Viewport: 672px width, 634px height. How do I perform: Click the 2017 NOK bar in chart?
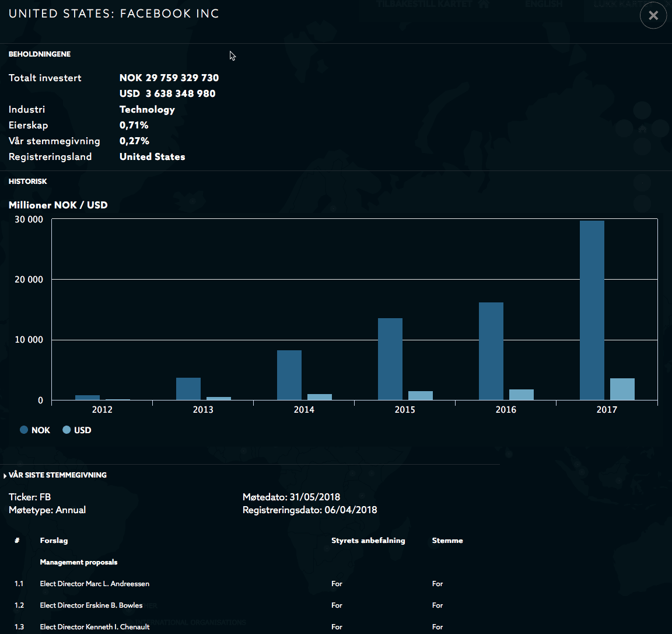pyautogui.click(x=591, y=310)
